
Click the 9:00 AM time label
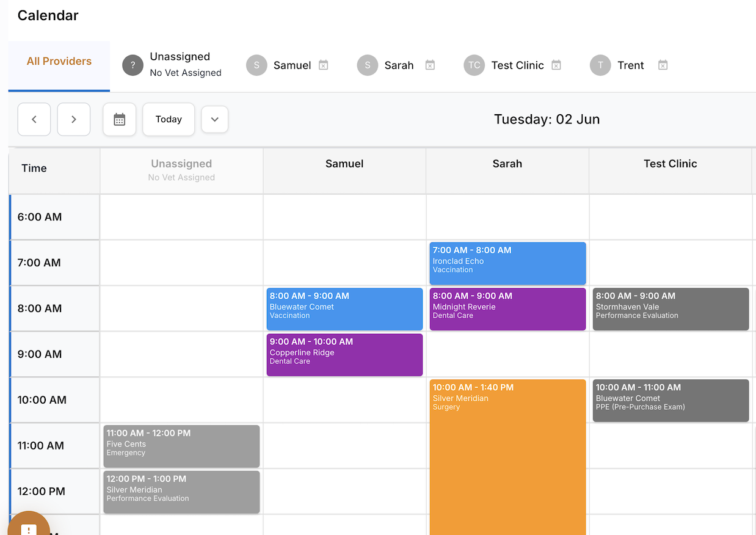tap(40, 354)
